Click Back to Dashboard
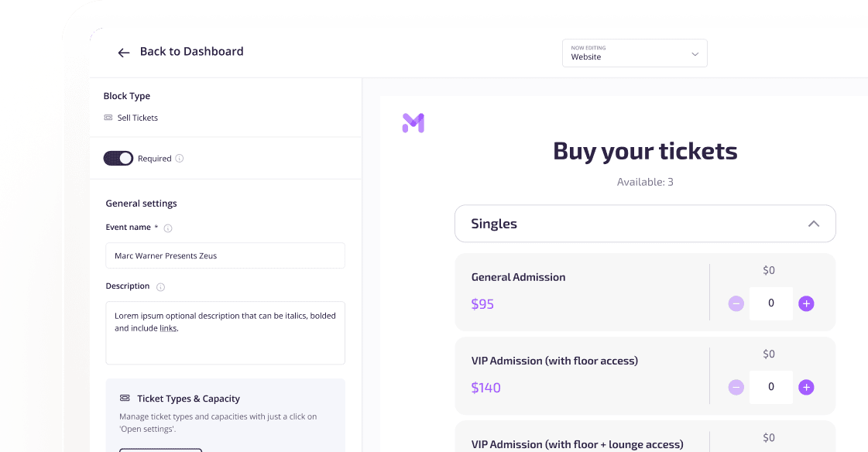 tap(191, 51)
